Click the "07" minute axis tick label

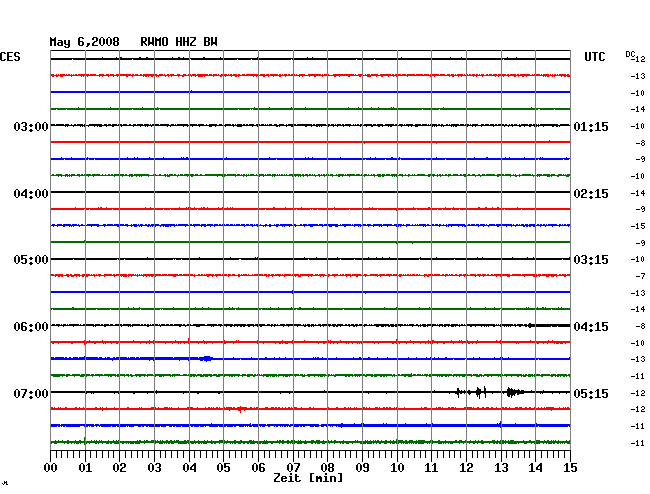(293, 467)
